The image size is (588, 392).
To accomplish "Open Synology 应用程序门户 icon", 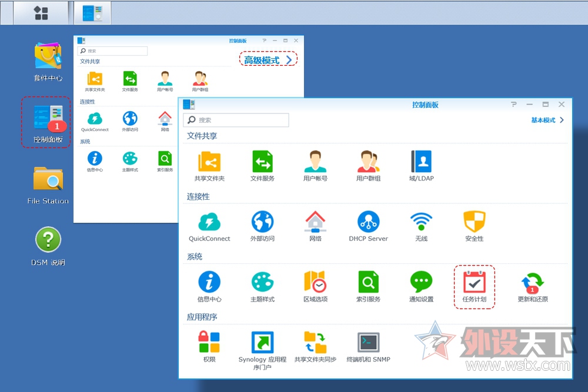I will (262, 351).
